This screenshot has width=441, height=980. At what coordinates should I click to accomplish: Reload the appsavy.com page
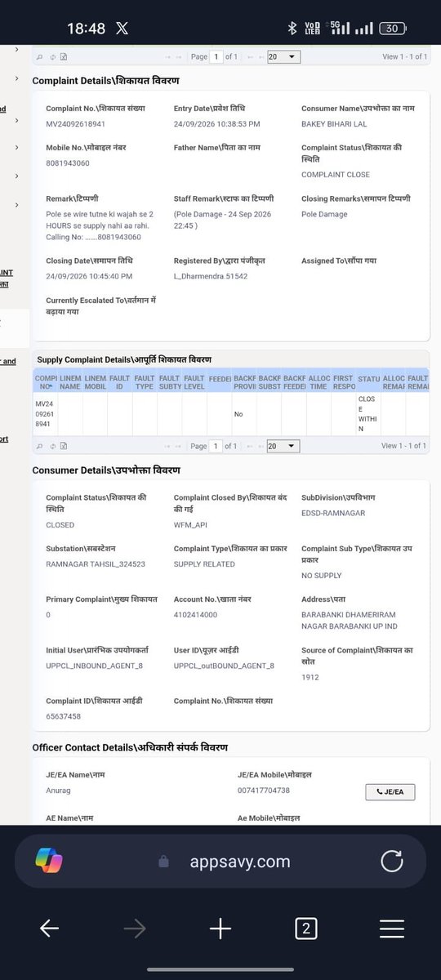[392, 861]
